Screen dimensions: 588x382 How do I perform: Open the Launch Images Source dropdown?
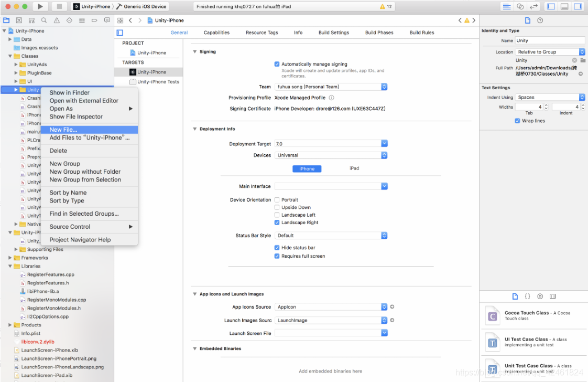click(x=331, y=321)
